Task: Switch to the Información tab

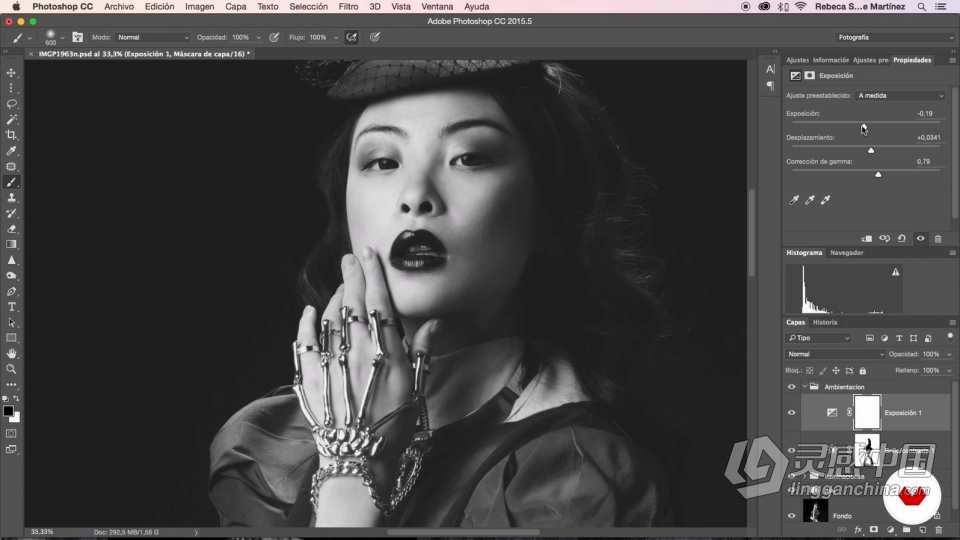Action: point(831,60)
